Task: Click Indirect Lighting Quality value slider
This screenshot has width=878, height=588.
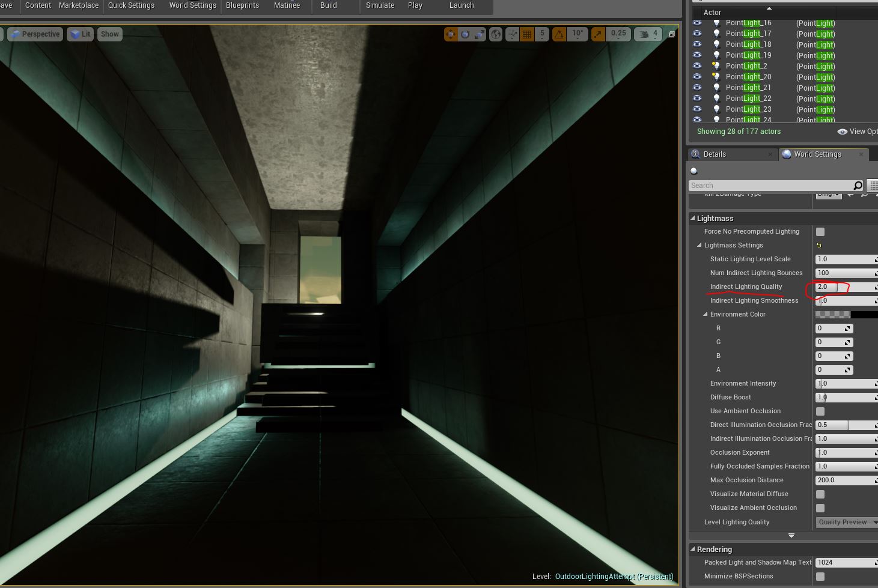Action: click(846, 287)
